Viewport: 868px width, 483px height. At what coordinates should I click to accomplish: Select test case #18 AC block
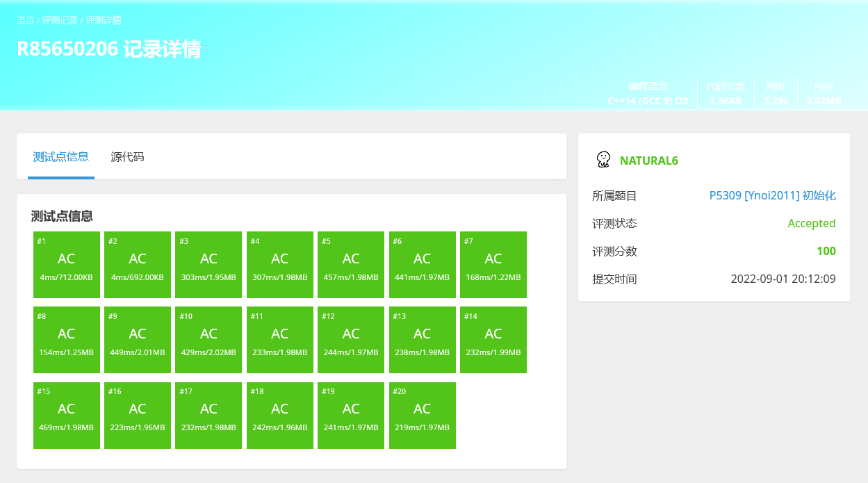point(280,416)
